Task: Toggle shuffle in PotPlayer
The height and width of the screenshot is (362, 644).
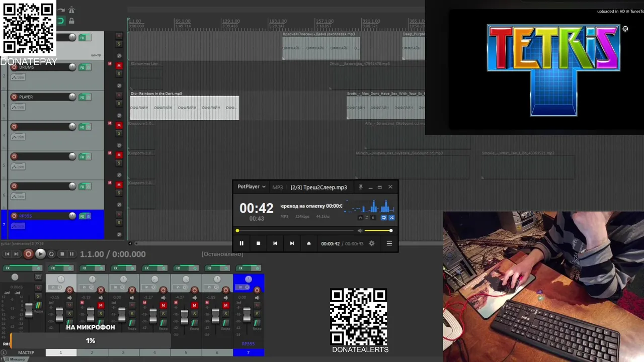Action: [x=392, y=218]
